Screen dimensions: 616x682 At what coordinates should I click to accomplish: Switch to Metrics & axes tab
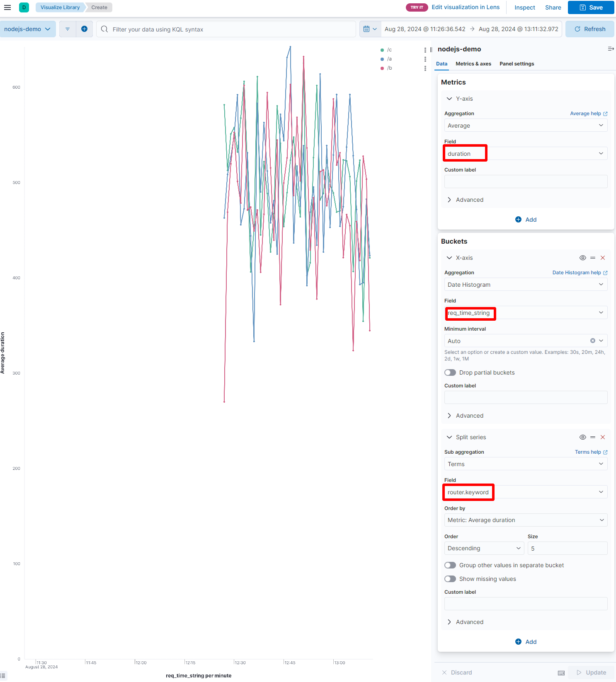[x=473, y=64]
